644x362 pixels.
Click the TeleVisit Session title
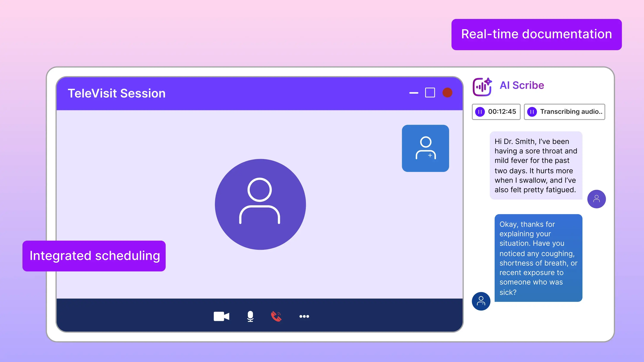[x=117, y=93]
